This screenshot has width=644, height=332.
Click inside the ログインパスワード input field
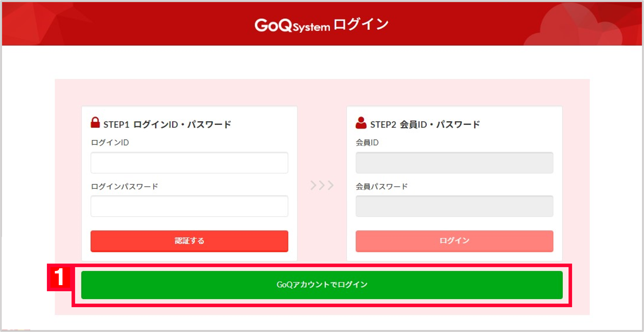click(x=189, y=206)
